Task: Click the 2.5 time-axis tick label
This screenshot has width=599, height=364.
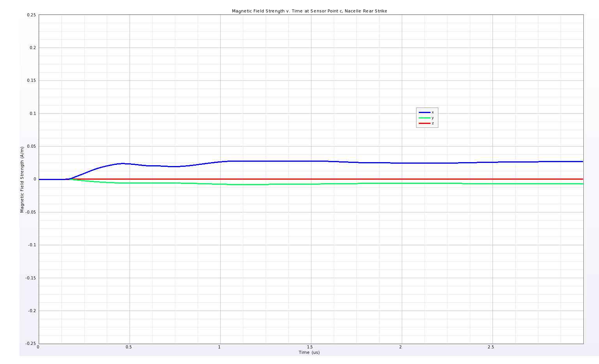Action: click(491, 347)
